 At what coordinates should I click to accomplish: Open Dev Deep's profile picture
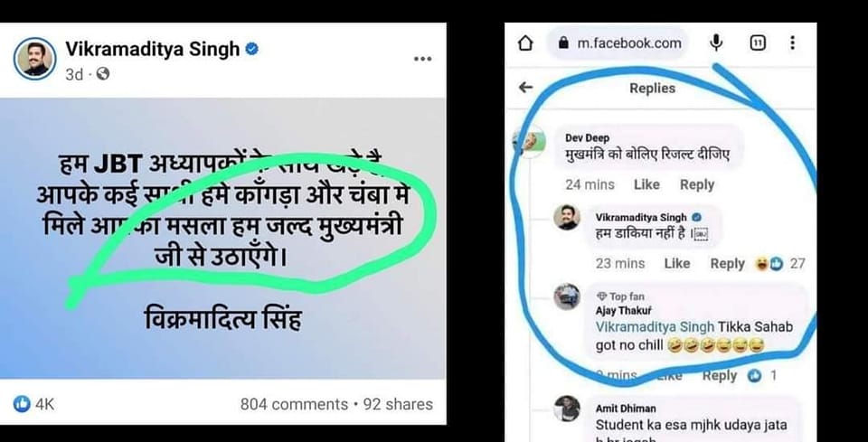[x=528, y=145]
